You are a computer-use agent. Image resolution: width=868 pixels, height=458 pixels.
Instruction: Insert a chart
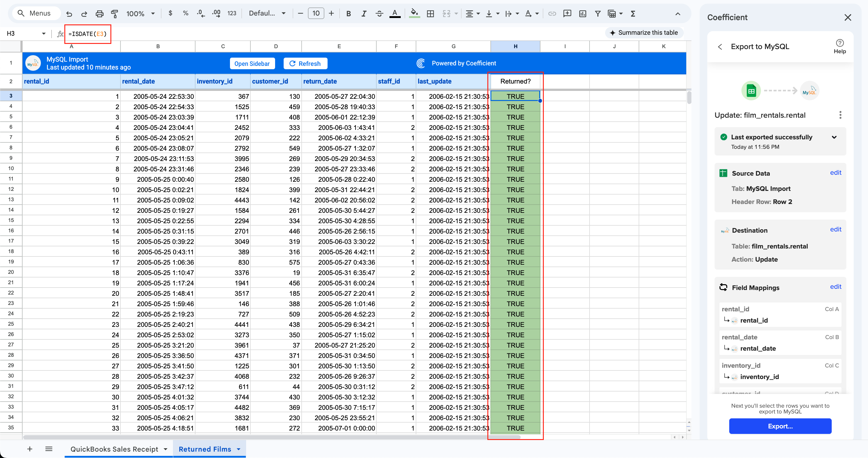[583, 13]
